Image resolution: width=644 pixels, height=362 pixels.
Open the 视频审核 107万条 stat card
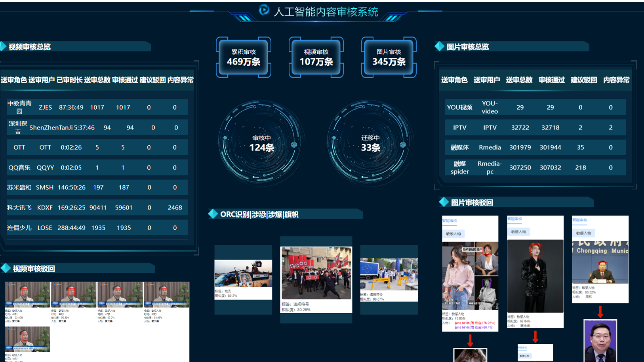316,57
